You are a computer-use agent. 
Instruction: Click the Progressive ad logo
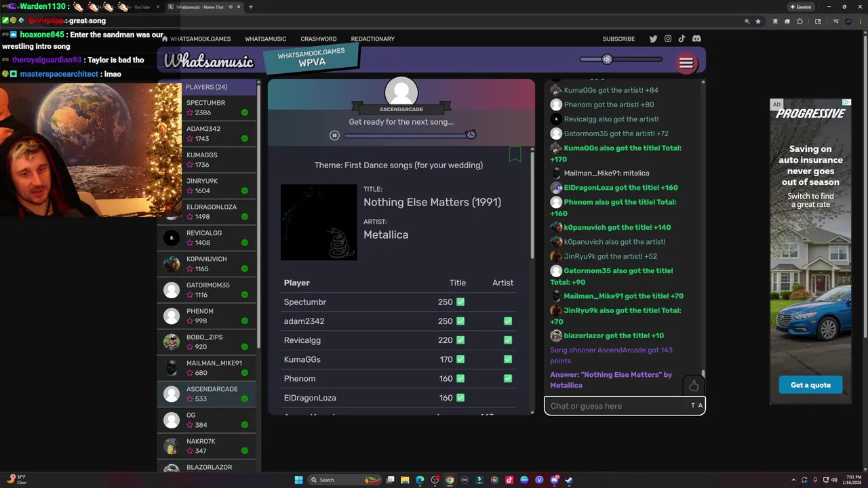point(810,113)
